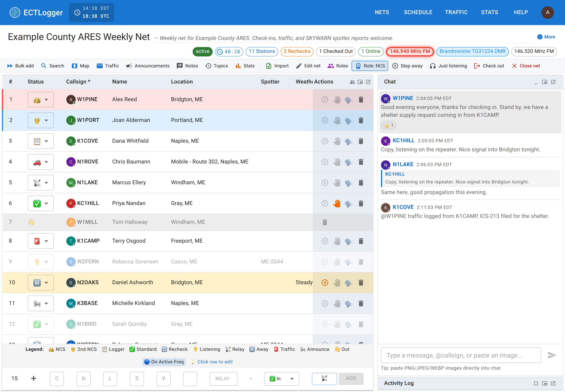Viewport: 565px width, 392px height.
Task: Select 146.940 MHz FM frequency chip
Action: point(410,51)
